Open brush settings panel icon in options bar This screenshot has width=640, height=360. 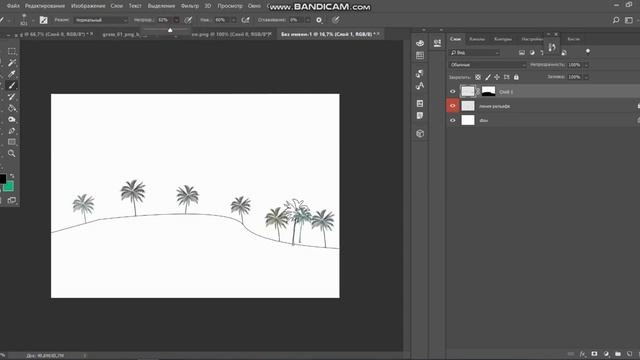click(x=44, y=20)
